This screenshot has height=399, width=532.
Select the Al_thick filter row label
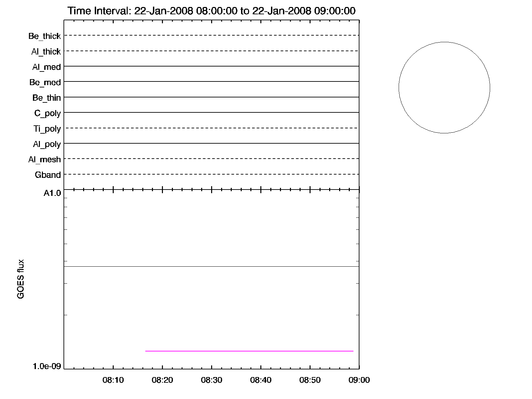click(46, 52)
